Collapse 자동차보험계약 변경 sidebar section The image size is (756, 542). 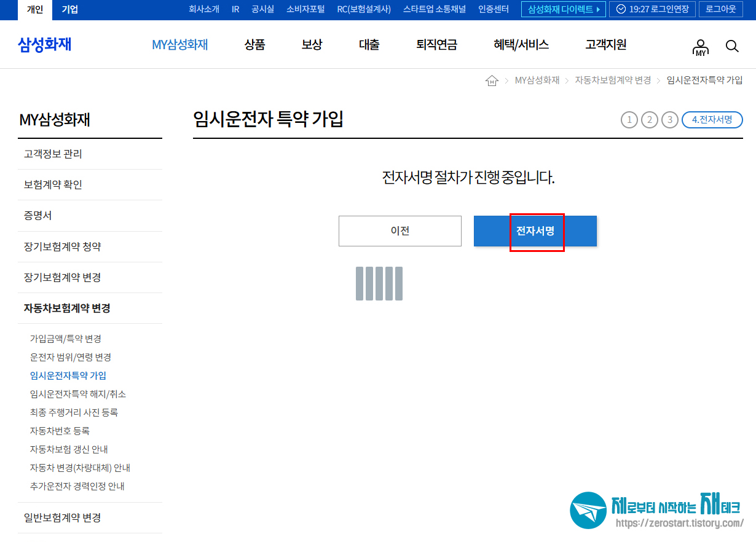(x=90, y=308)
